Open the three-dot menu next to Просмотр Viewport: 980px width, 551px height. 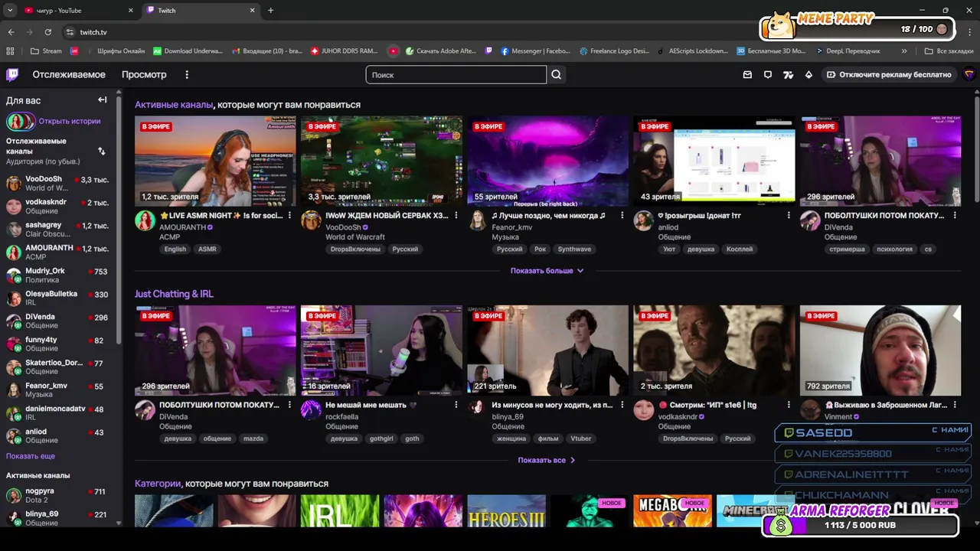pos(187,74)
